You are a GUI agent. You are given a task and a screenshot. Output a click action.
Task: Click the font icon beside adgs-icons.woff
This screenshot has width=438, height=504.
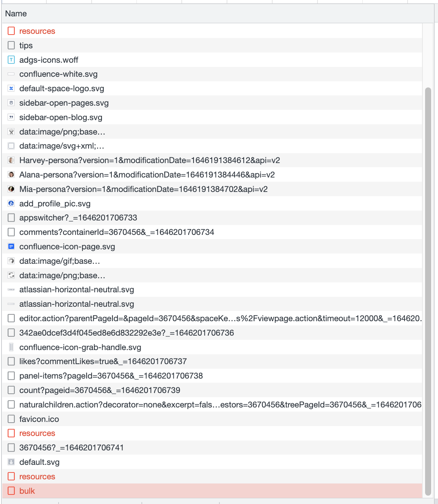11,60
